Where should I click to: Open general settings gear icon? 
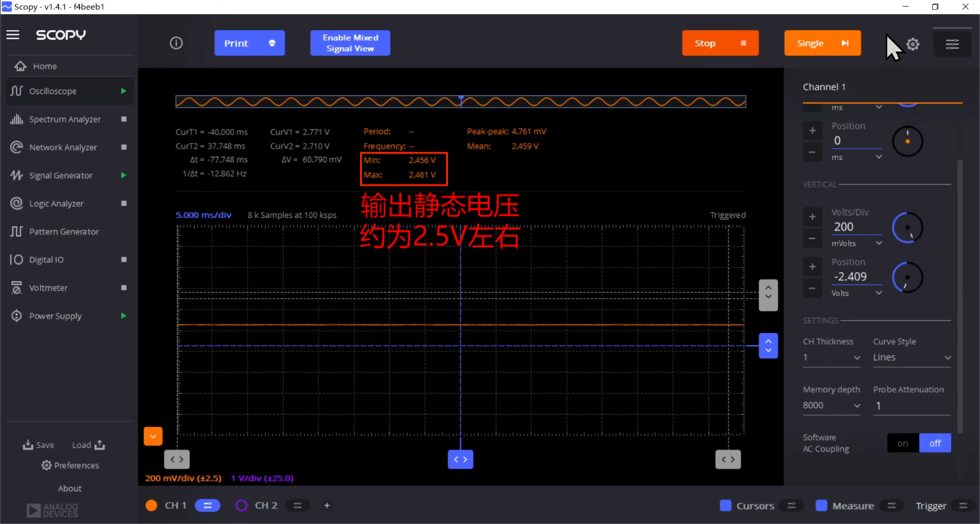[913, 44]
